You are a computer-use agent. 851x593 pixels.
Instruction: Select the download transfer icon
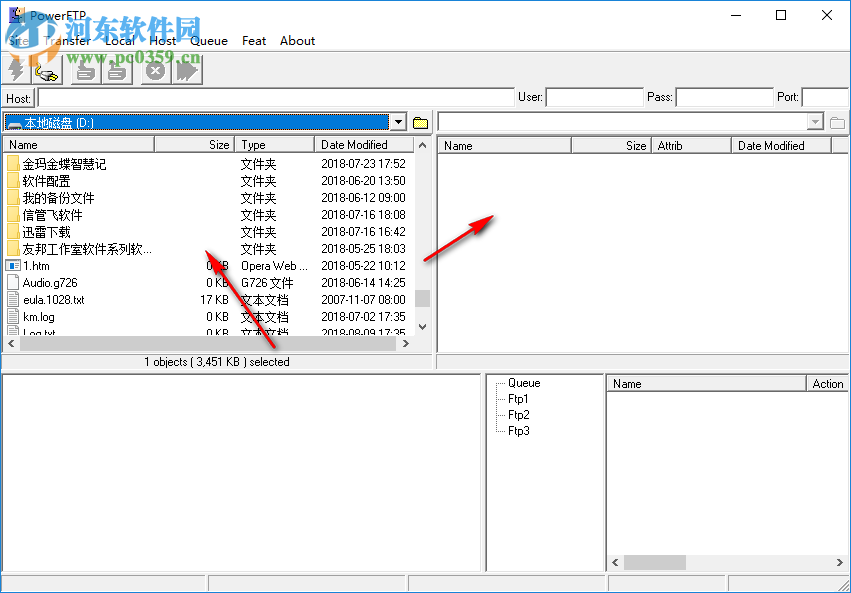[84, 71]
